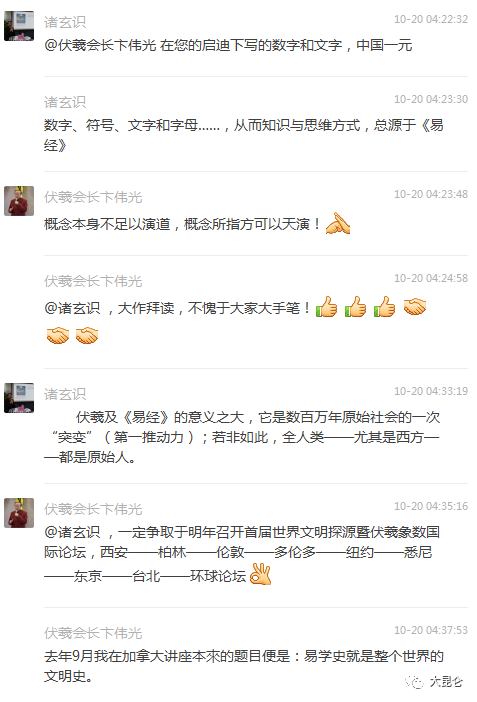Click the second handshake emoji on second row
The height and width of the screenshot is (702, 477).
(x=87, y=335)
